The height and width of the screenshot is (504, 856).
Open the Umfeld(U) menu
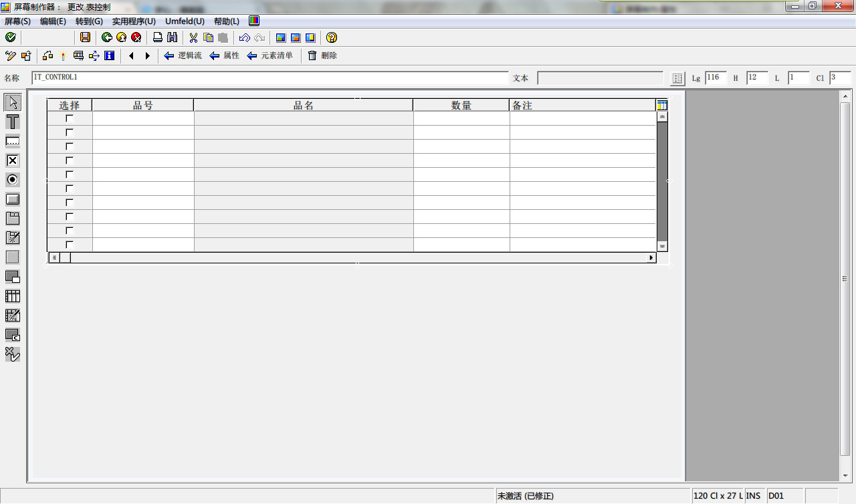click(x=185, y=21)
